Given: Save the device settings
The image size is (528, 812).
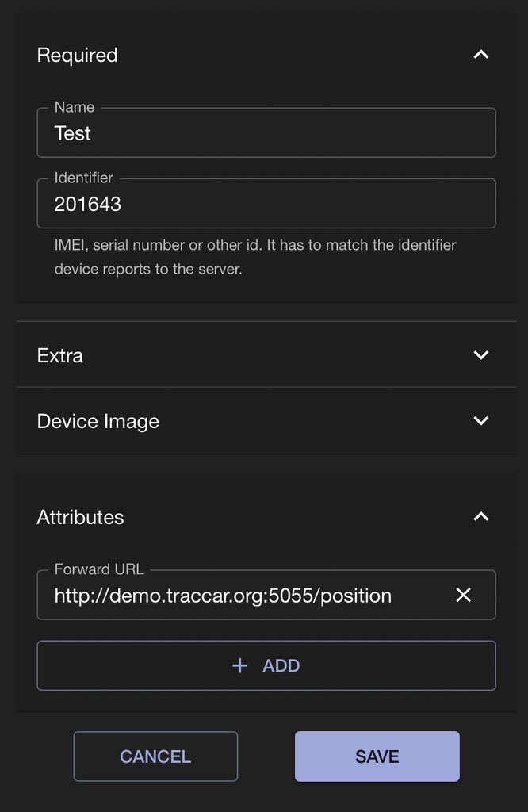Looking at the screenshot, I should tap(377, 756).
